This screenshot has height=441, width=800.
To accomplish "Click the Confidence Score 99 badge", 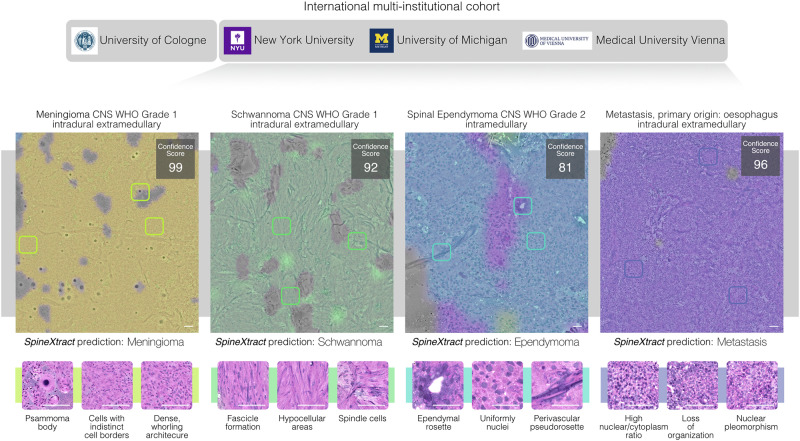I will pos(175,159).
